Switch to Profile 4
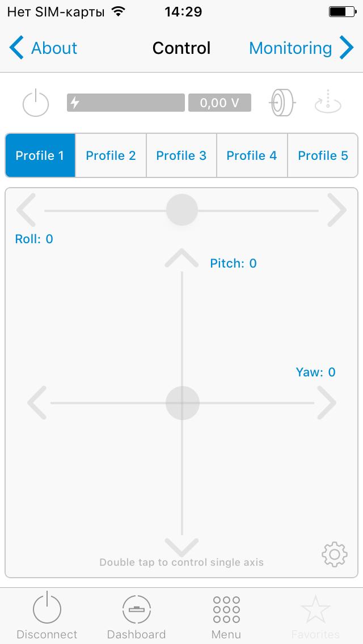The image size is (363, 644). (252, 155)
